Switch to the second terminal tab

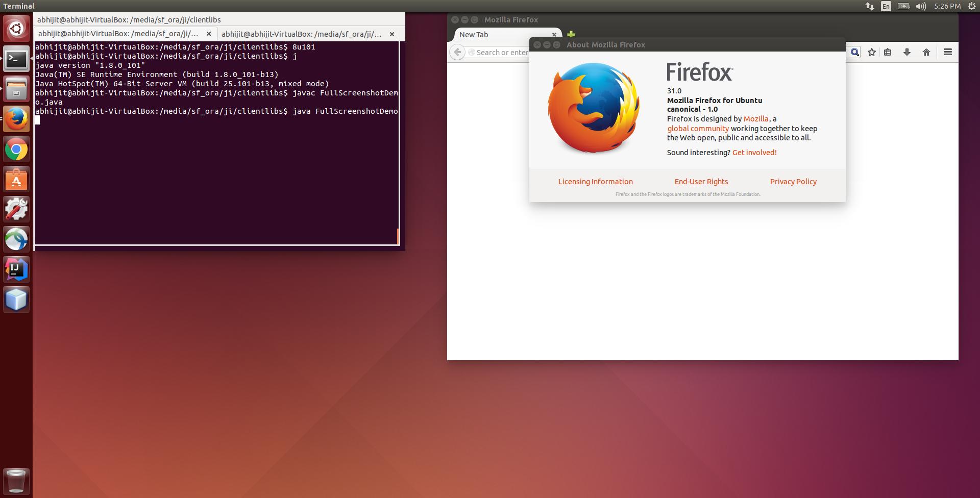tap(301, 34)
